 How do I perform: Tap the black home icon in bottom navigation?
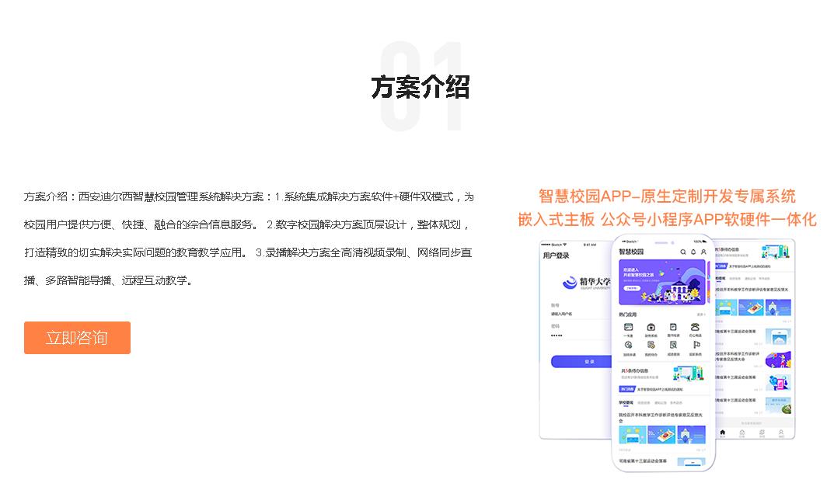(x=723, y=433)
